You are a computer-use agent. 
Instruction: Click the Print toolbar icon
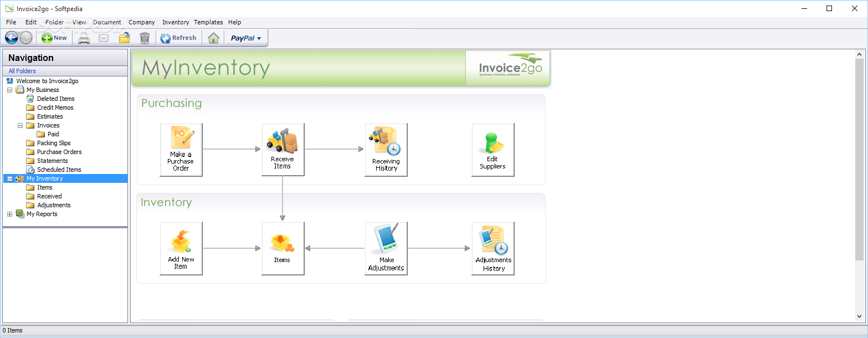(84, 38)
